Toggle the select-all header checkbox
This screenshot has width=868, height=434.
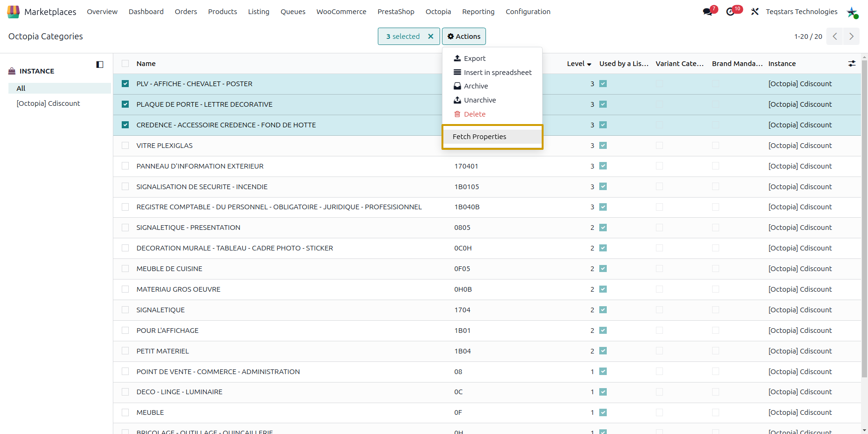click(x=125, y=64)
